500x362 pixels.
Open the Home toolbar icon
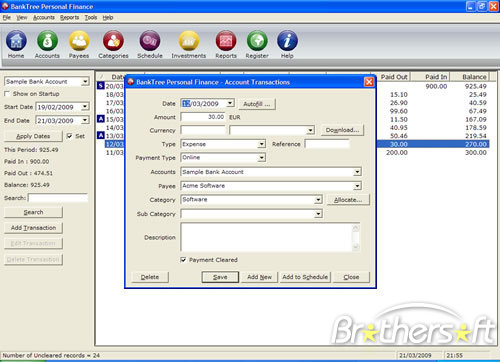click(16, 44)
